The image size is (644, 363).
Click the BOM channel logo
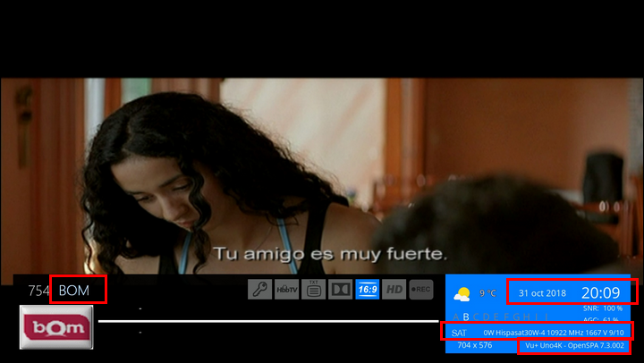pyautogui.click(x=56, y=327)
